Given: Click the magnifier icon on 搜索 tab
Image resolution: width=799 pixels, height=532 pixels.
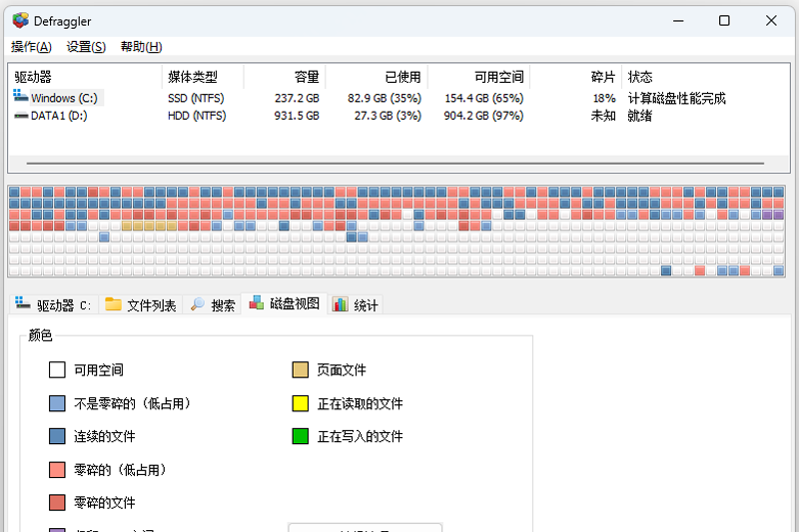Looking at the screenshot, I should [x=198, y=303].
